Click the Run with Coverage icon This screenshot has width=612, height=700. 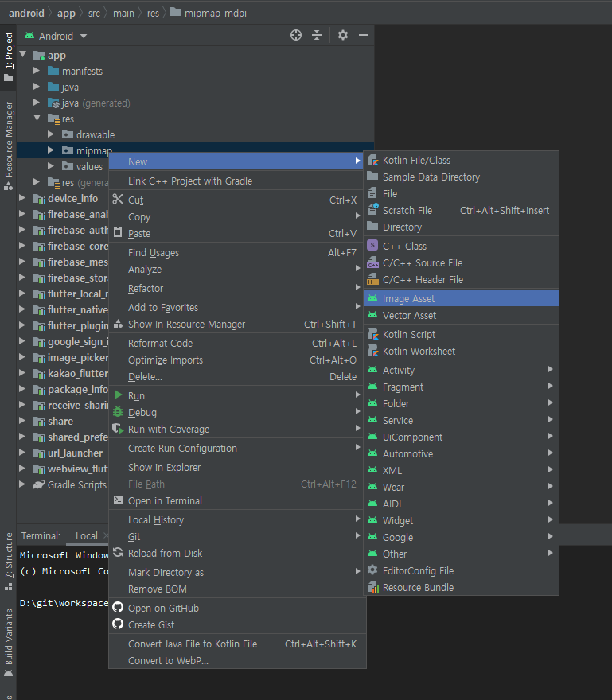[x=118, y=429]
